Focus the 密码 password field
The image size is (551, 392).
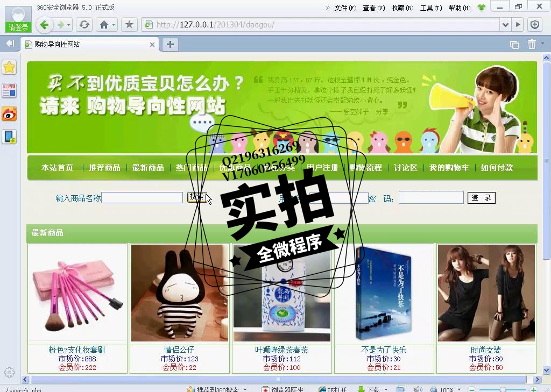click(431, 197)
